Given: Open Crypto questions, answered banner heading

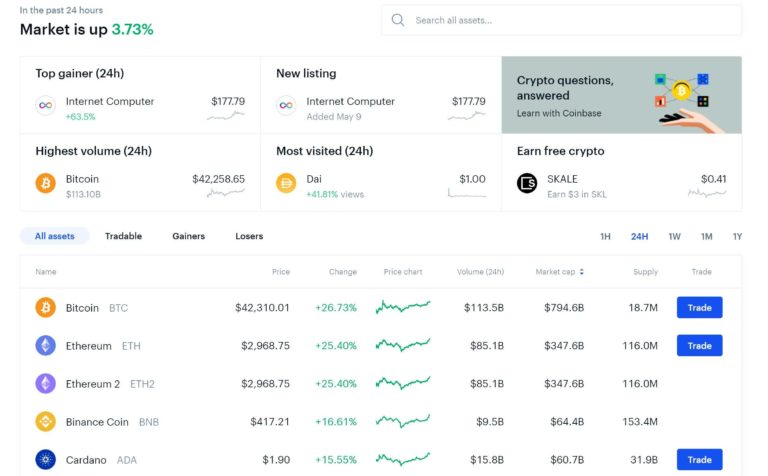Looking at the screenshot, I should 565,88.
